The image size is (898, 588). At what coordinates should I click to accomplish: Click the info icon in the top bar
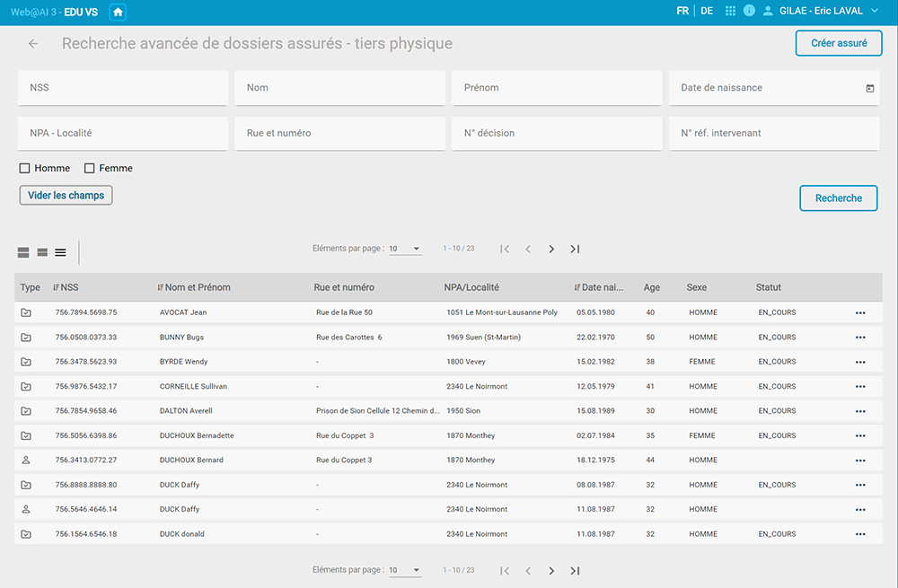(x=751, y=12)
